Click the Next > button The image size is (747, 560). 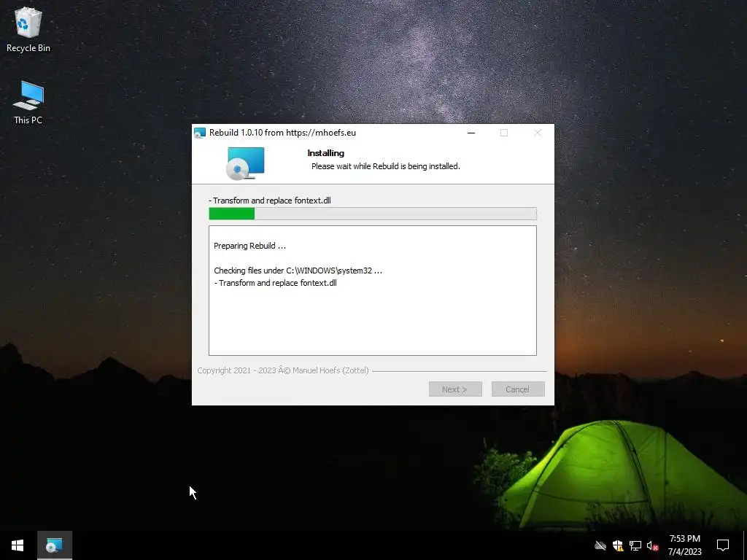(x=455, y=389)
